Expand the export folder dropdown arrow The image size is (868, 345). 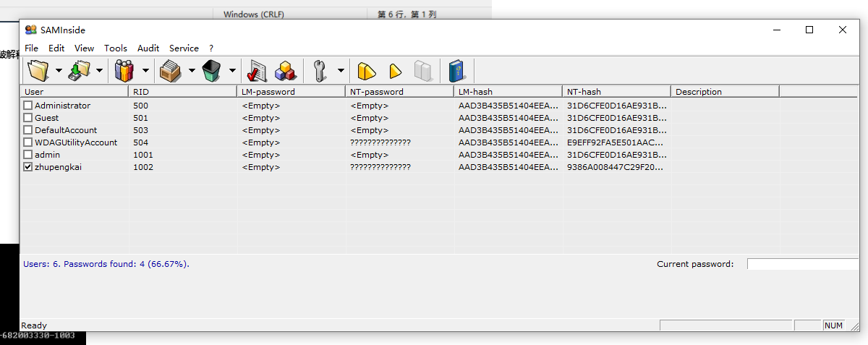point(99,71)
